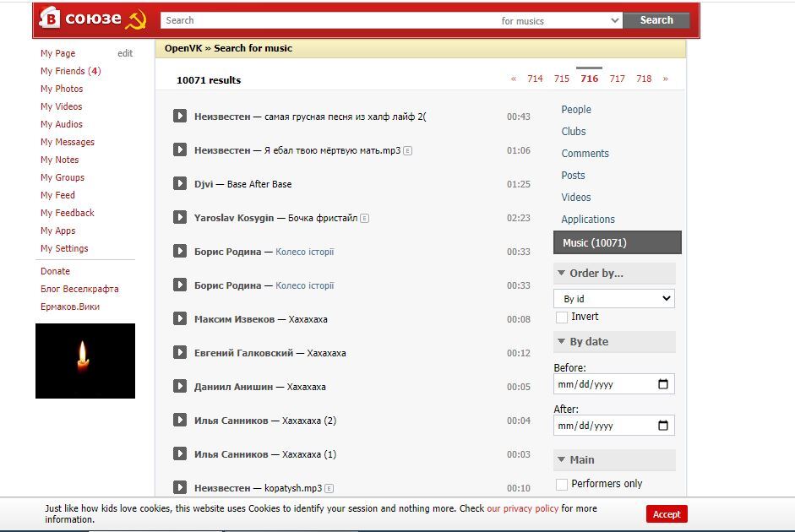This screenshot has width=795, height=532.
Task: Open My Audios
Action: click(62, 124)
